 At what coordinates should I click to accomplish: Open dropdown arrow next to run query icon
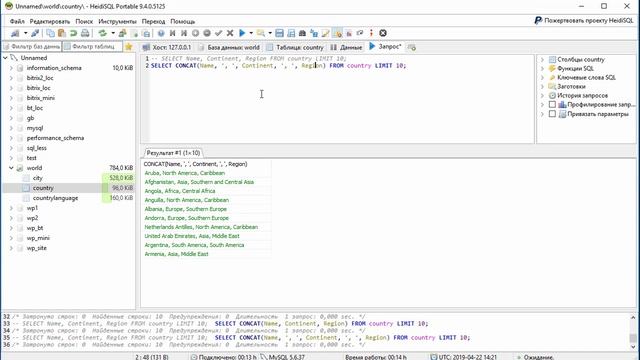[251, 33]
